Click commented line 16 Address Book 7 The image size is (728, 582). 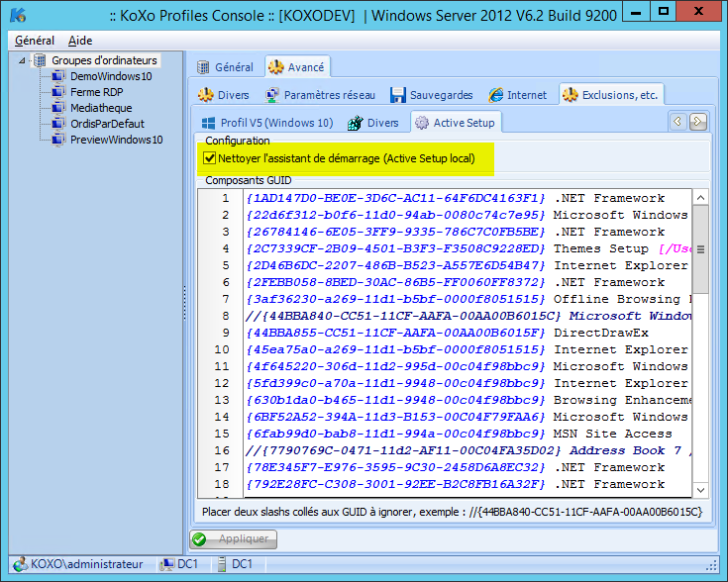pos(468,450)
